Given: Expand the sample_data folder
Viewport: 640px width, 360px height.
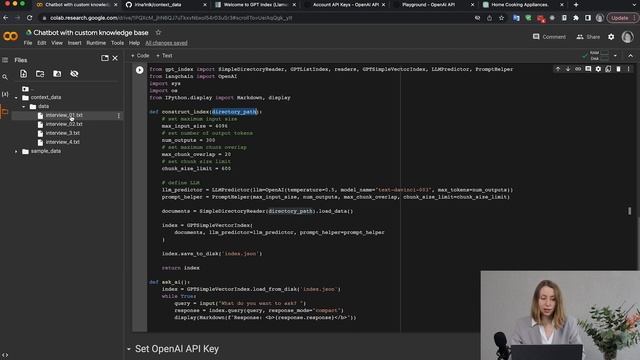Looking at the screenshot, I should click(16, 151).
